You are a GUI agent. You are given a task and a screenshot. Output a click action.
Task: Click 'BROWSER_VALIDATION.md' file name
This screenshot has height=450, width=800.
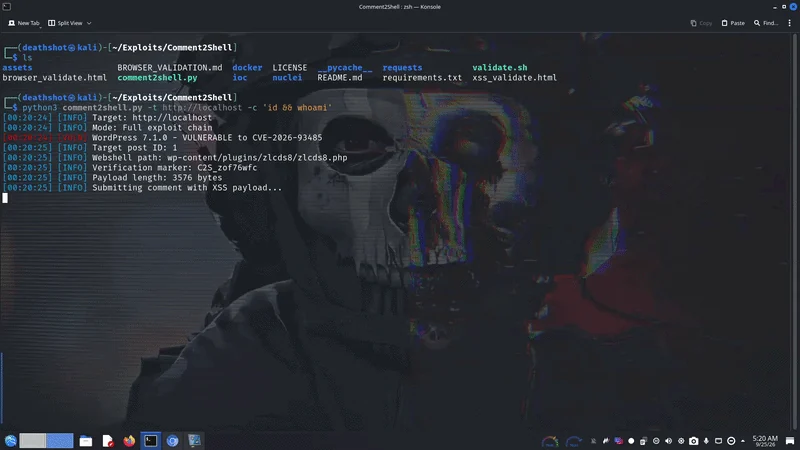pyautogui.click(x=169, y=67)
